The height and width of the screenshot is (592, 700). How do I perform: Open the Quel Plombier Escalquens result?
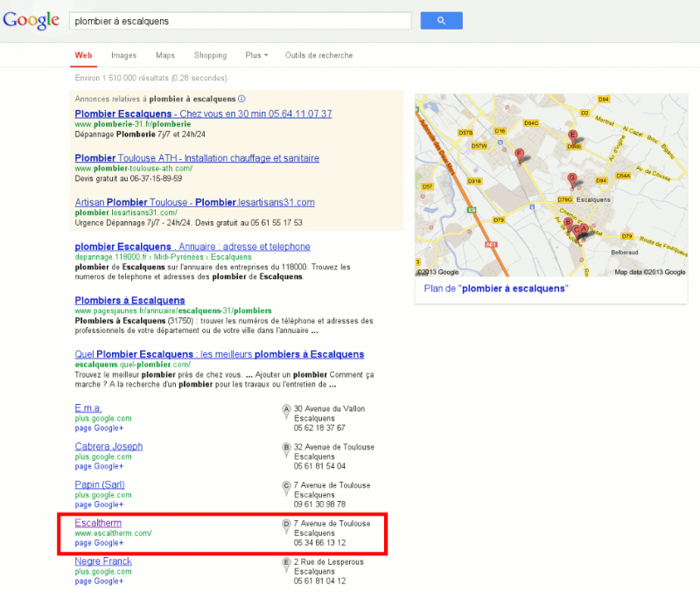pyautogui.click(x=220, y=354)
